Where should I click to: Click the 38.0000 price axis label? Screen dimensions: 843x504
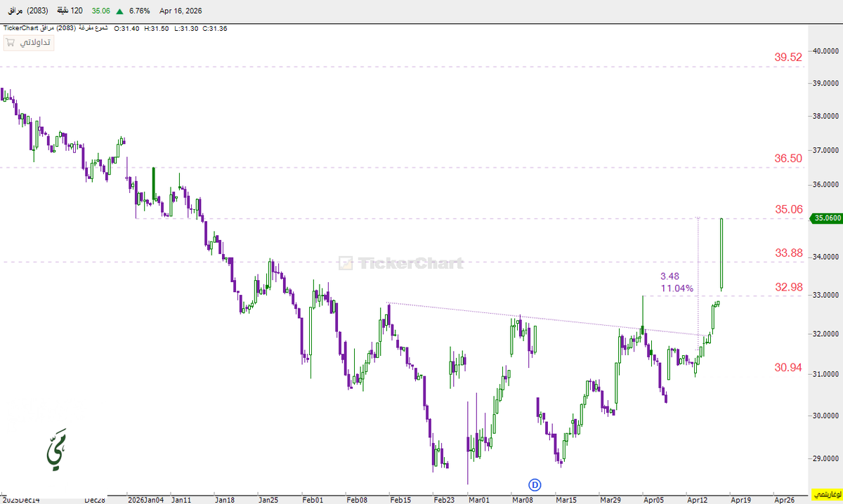[827, 117]
